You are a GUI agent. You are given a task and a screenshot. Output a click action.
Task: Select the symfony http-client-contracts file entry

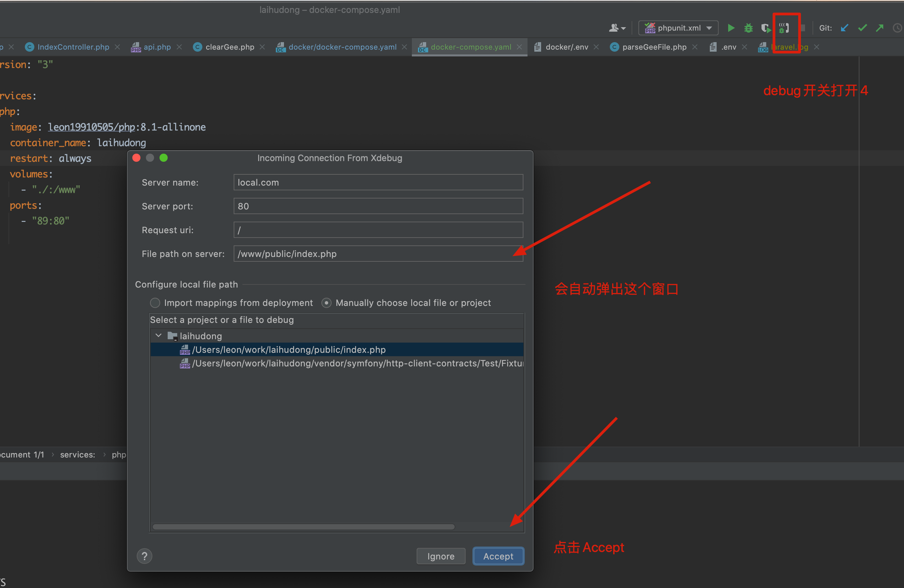point(337,363)
